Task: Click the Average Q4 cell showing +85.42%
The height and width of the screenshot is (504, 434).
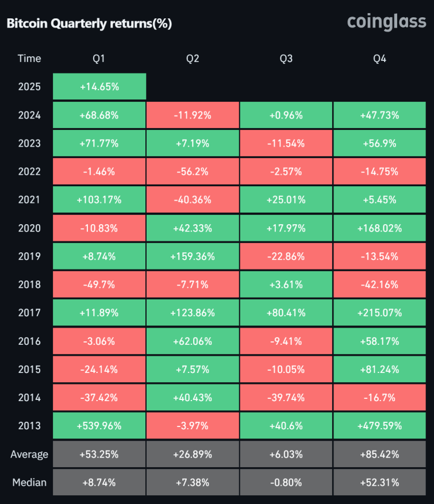Action: pyautogui.click(x=379, y=455)
